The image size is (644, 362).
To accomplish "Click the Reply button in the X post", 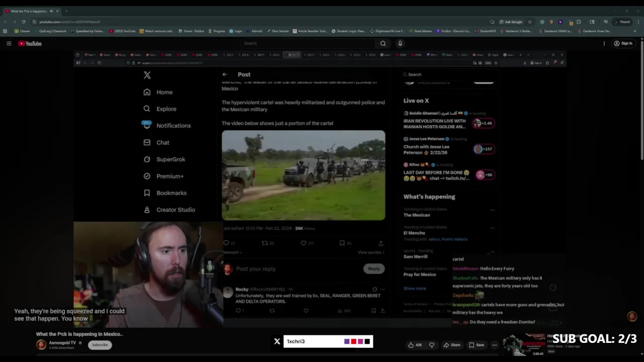I will pos(374,268).
